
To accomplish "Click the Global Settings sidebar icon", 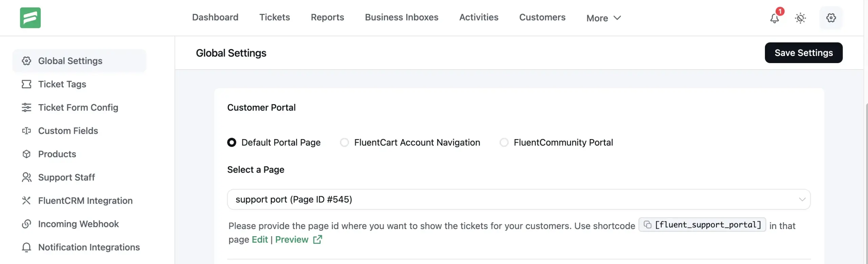I will tap(26, 61).
